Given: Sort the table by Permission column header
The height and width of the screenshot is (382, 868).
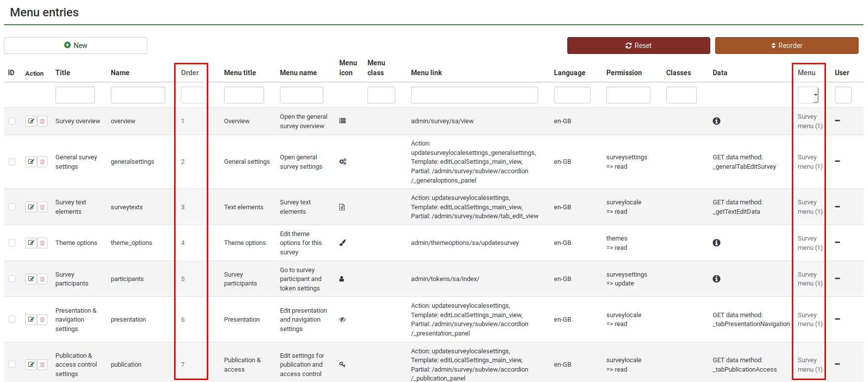Looking at the screenshot, I should (x=624, y=73).
